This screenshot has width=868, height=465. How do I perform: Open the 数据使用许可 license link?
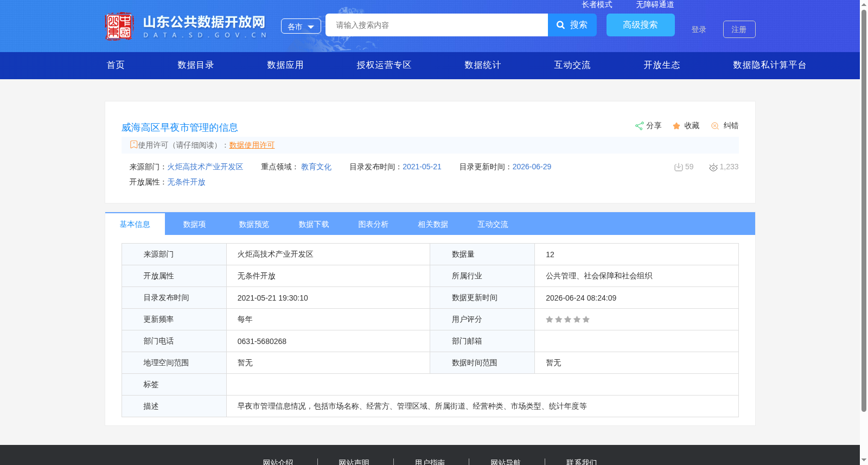[252, 145]
